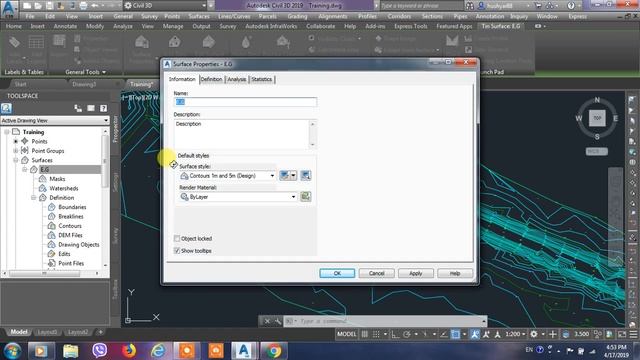Switch to the Drawing1 document tab
Viewport: 640px width, 360px height.
coord(84,84)
